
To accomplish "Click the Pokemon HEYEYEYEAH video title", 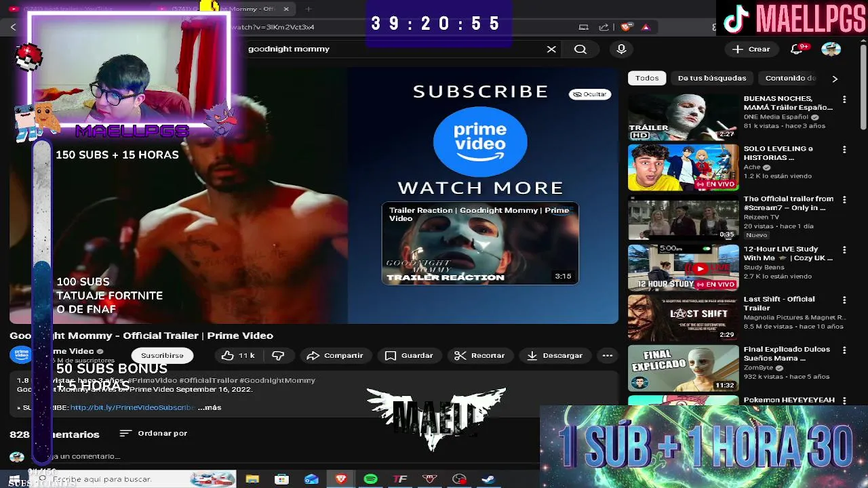I will [789, 400].
